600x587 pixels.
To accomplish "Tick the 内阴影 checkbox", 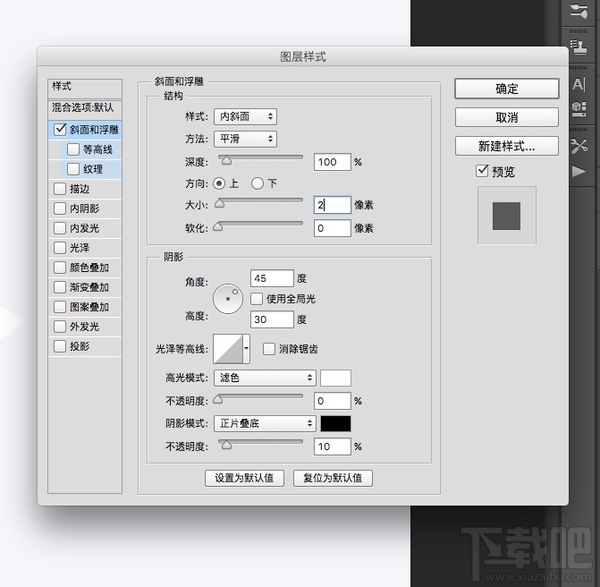I will [x=60, y=209].
